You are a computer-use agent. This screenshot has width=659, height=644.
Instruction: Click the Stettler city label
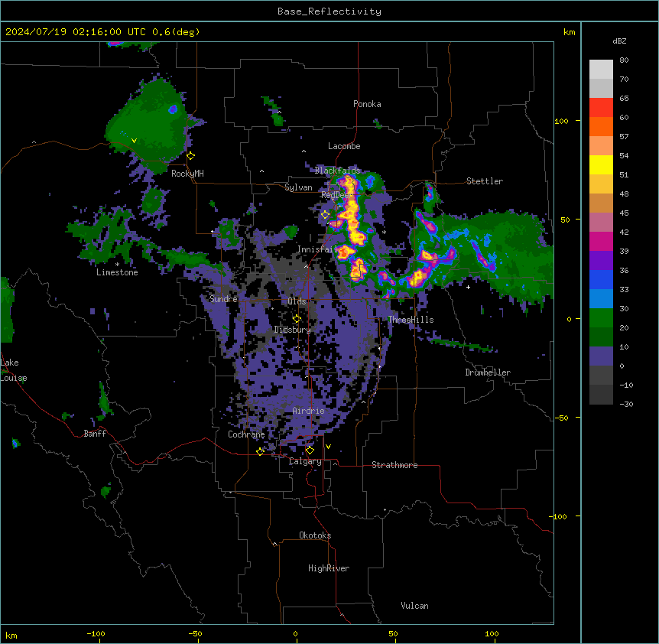485,181
